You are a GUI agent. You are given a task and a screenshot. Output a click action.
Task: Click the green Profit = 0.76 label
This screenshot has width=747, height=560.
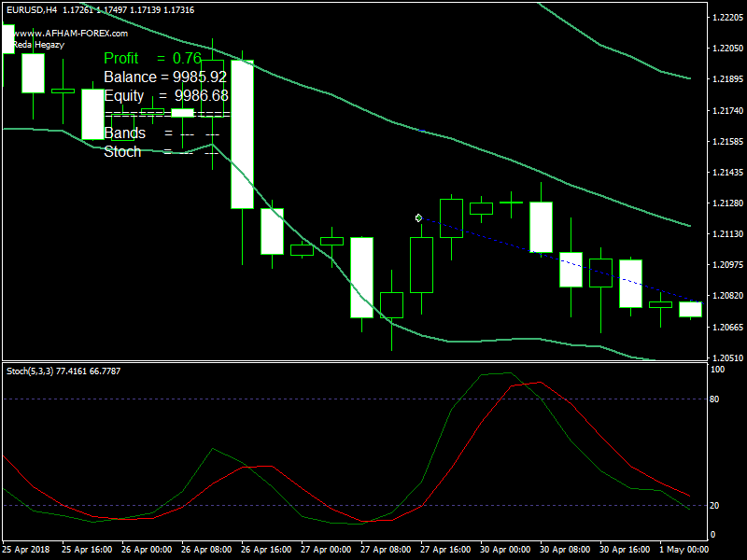(x=152, y=59)
